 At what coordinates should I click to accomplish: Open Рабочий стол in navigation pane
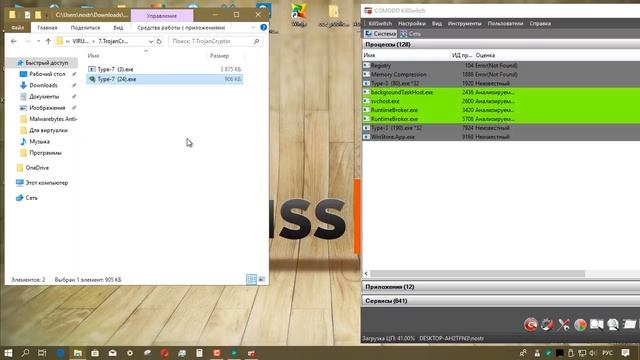(47, 74)
